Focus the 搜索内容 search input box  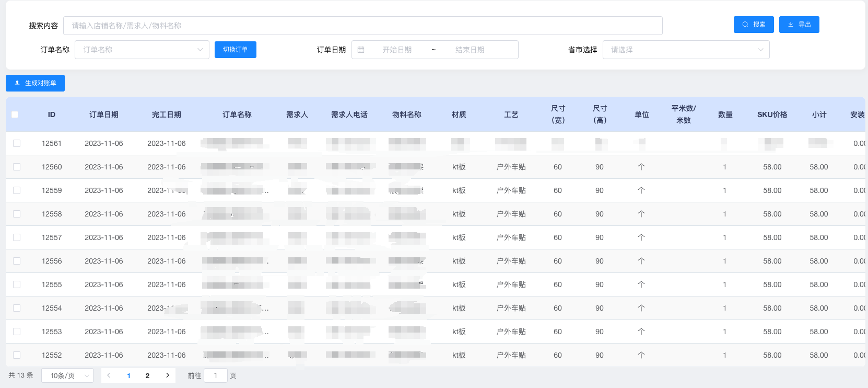click(362, 26)
